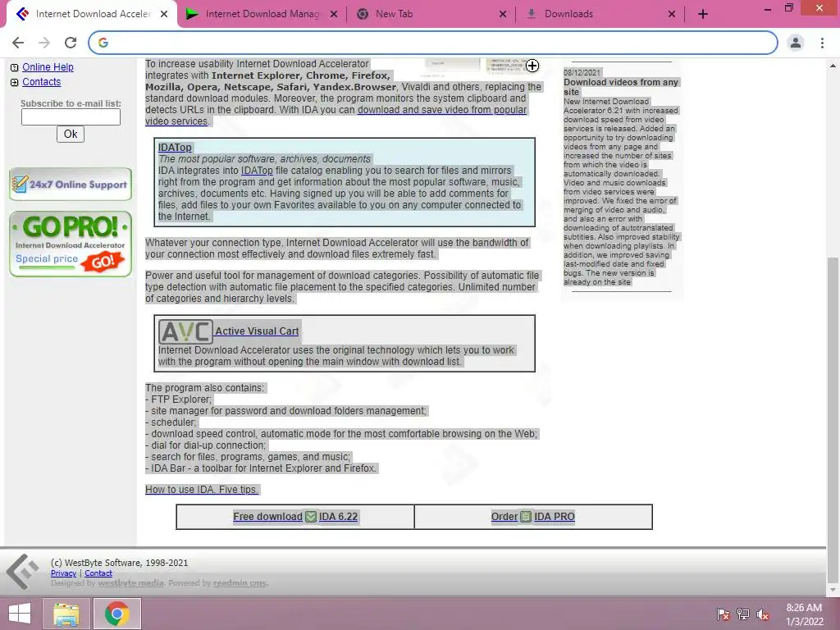Open File Explorer from the taskbar
Screen dimensions: 840x630
66,614
